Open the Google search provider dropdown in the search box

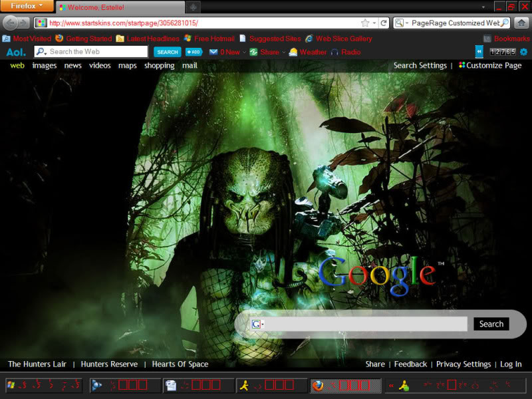pos(257,324)
